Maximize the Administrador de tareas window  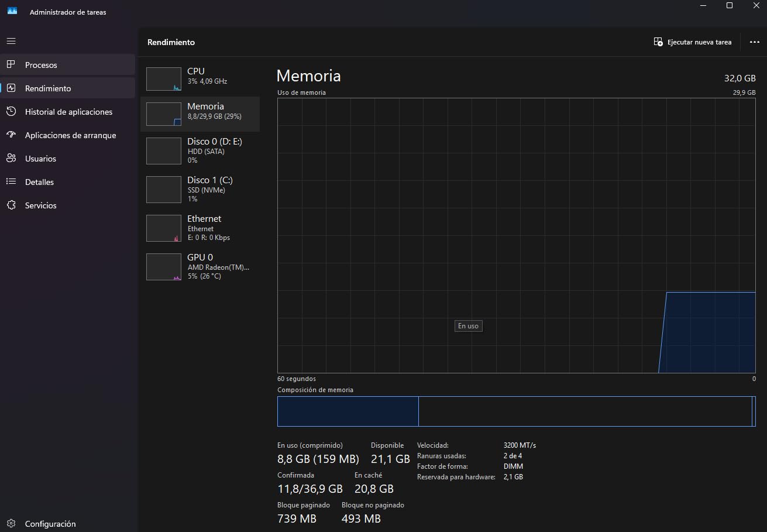tap(730, 5)
